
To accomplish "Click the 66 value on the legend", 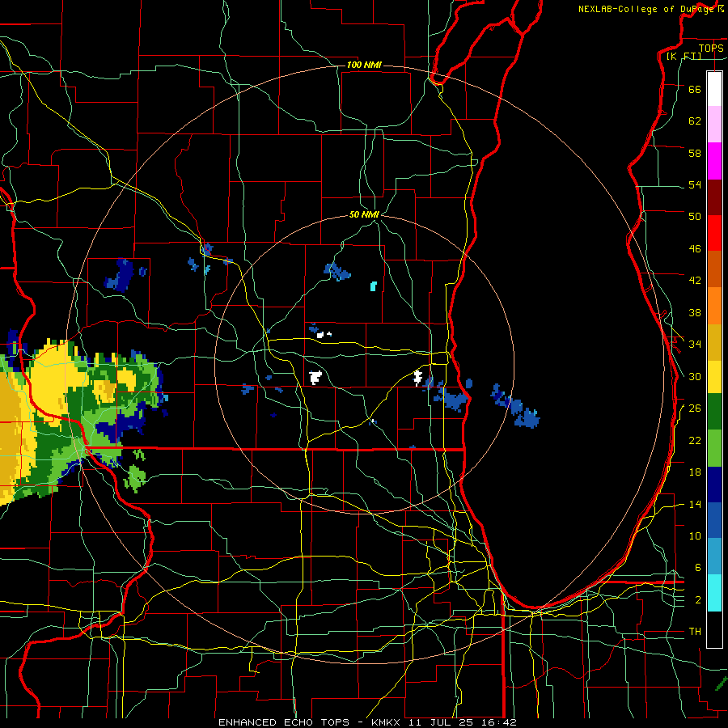I will [695, 89].
